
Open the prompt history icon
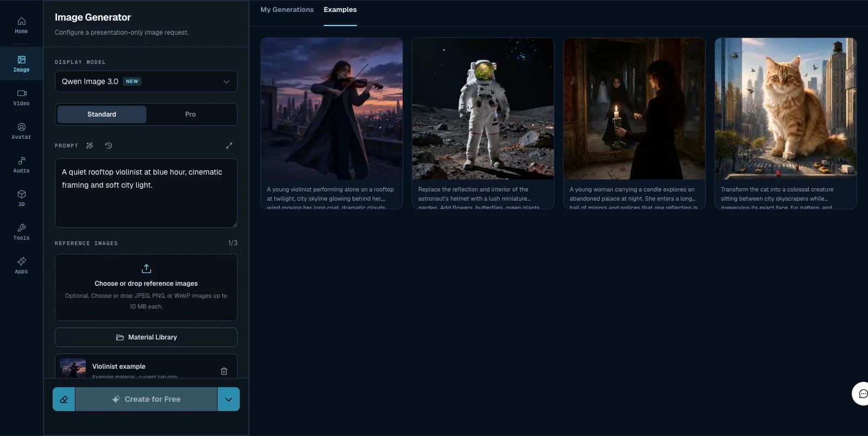pos(108,145)
